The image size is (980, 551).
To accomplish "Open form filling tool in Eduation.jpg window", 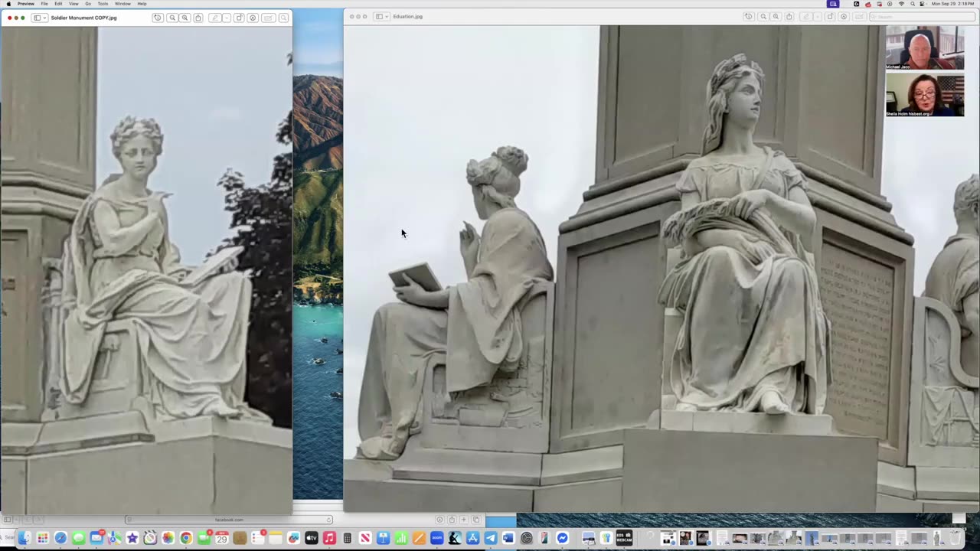I will click(858, 16).
